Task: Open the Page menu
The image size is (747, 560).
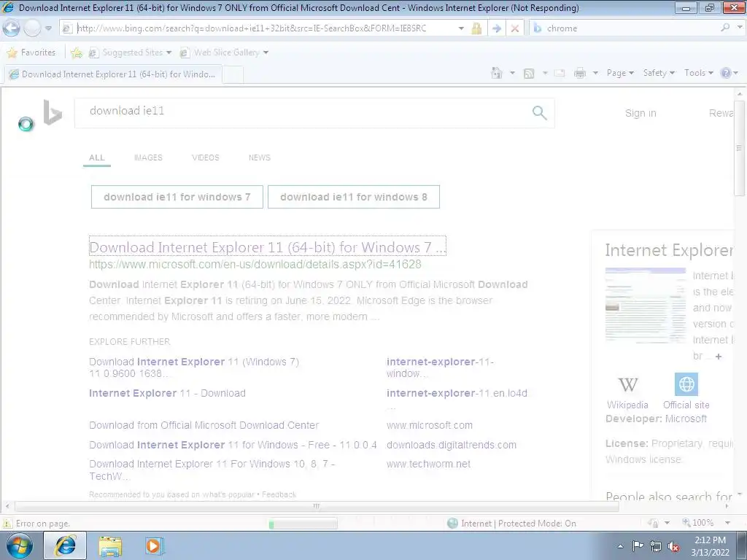Action: pos(620,73)
